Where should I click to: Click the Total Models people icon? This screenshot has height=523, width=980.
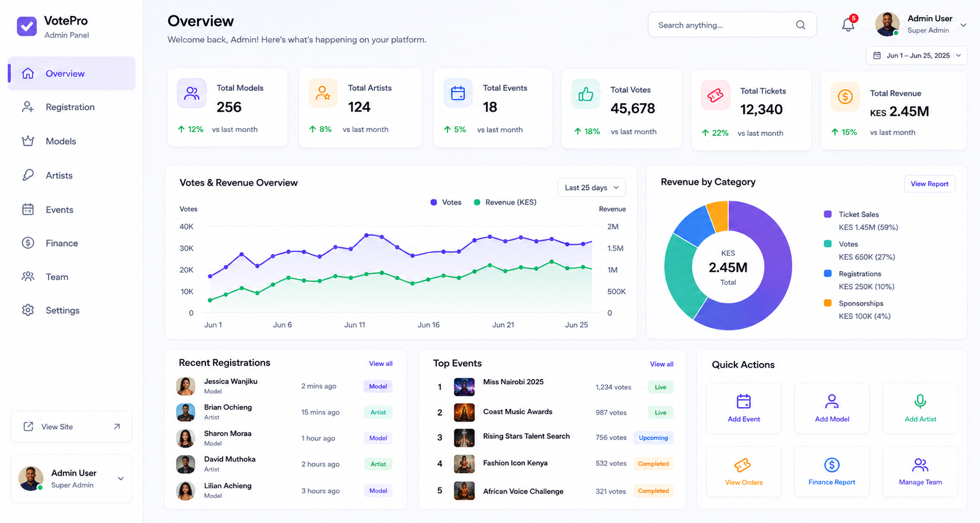[192, 93]
